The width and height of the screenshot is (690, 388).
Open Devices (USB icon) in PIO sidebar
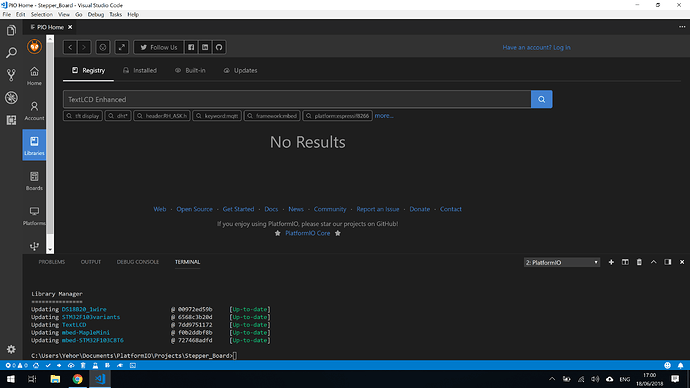pyautogui.click(x=34, y=246)
